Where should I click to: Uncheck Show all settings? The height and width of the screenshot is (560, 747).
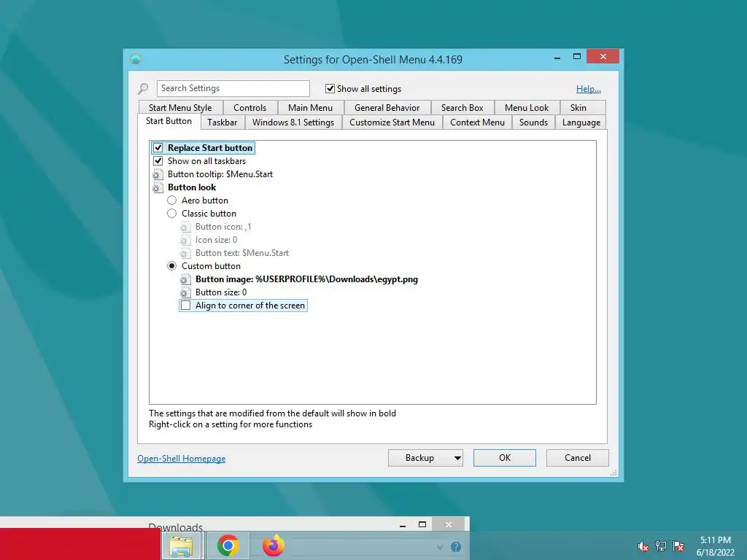(330, 88)
